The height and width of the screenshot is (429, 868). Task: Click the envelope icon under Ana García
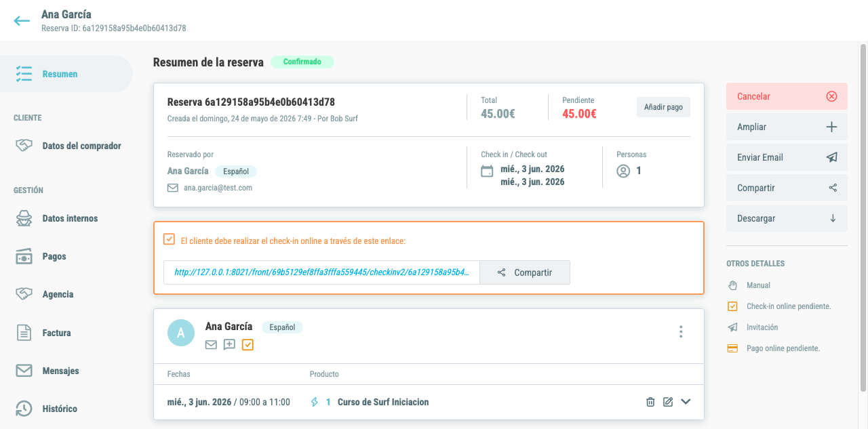click(211, 345)
